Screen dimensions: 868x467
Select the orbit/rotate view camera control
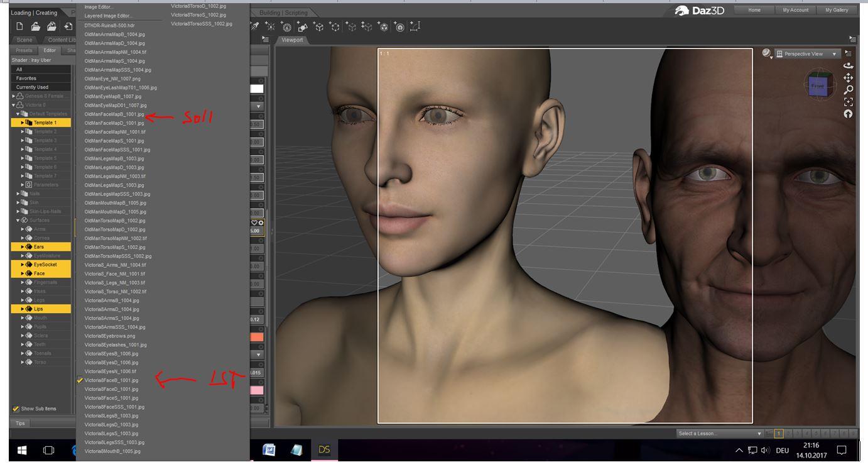(848, 65)
